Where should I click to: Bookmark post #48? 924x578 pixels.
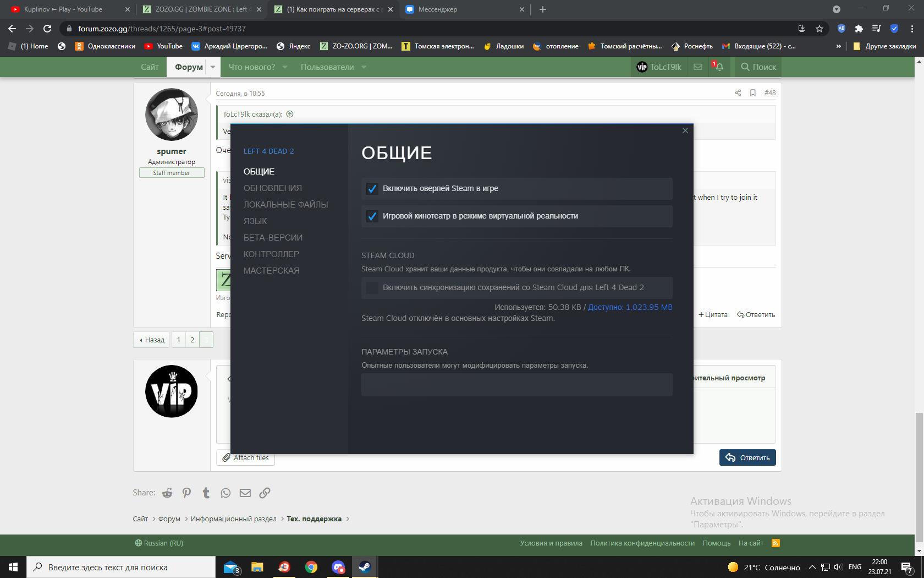(x=753, y=93)
